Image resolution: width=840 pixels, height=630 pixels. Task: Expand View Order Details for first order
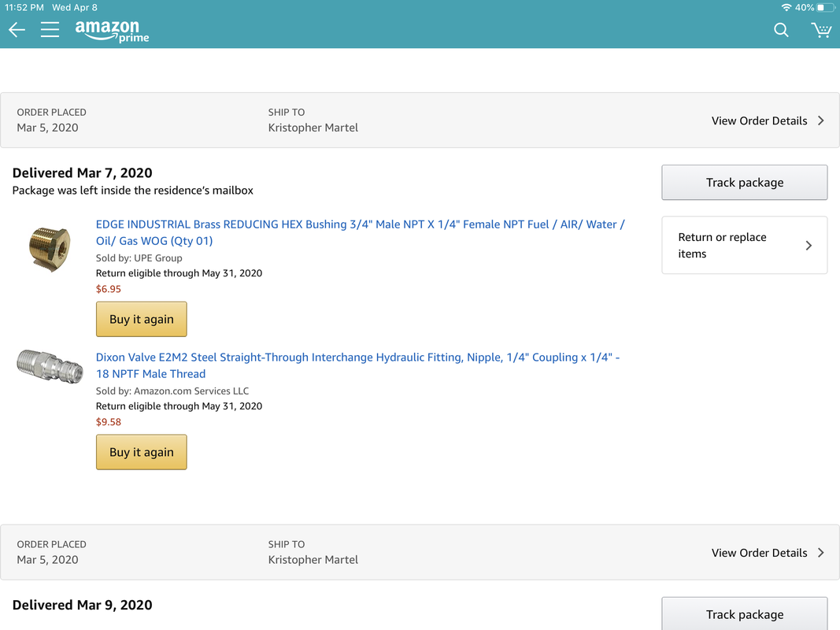[x=768, y=120]
